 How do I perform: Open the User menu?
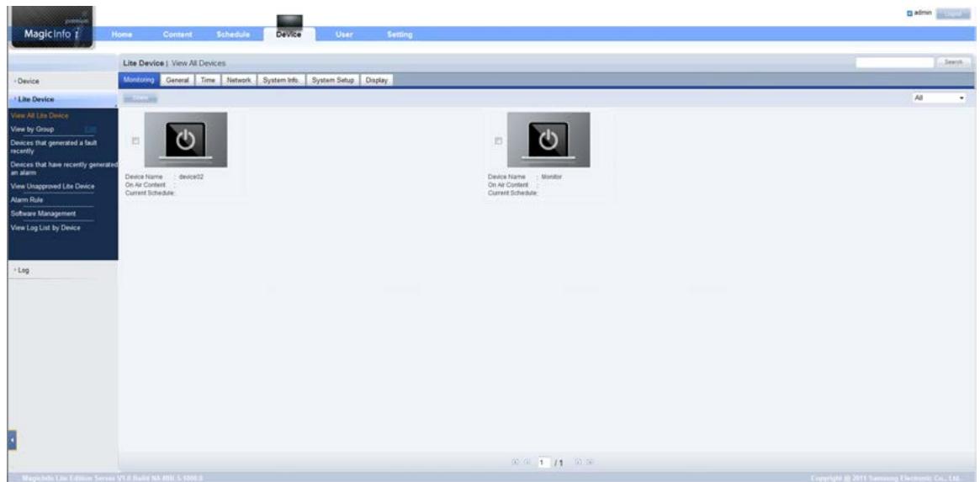pos(344,35)
